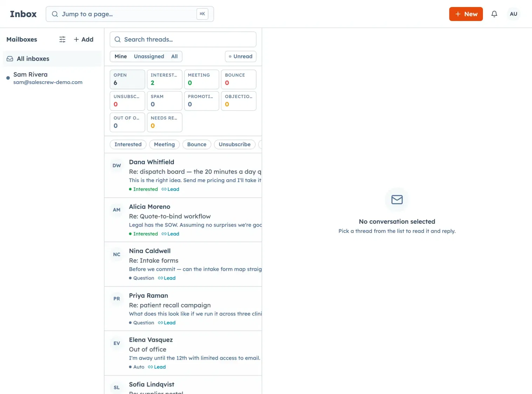Screen dimensions: 532x394
Task: Add a new mailbox
Action: point(83,40)
